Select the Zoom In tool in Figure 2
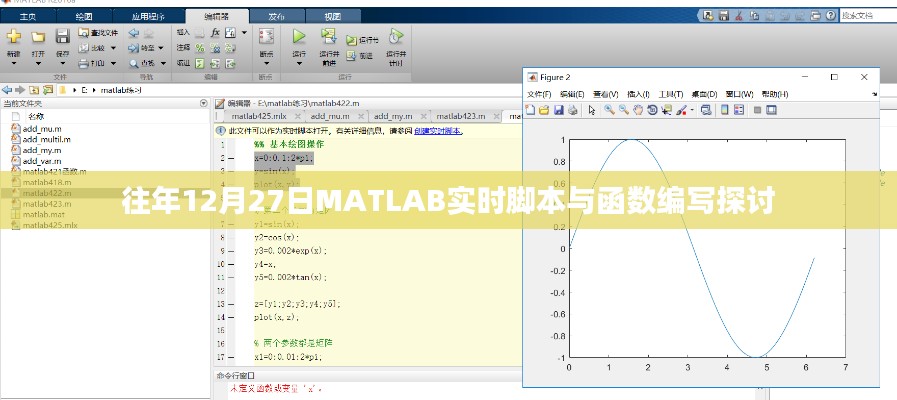The image size is (897, 400). click(608, 110)
